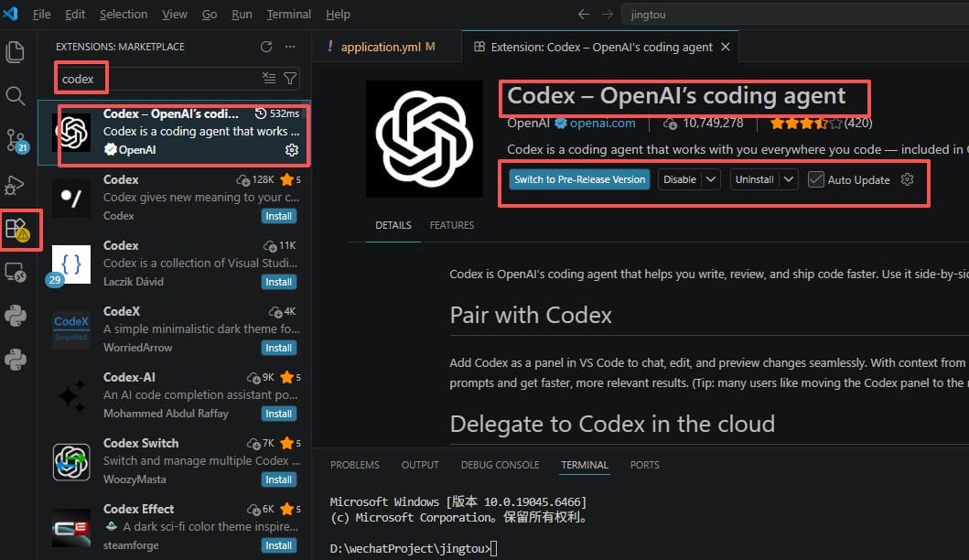Screen dimensions: 969x560
Task: Expand the Disable dropdown arrow
Action: 711,179
